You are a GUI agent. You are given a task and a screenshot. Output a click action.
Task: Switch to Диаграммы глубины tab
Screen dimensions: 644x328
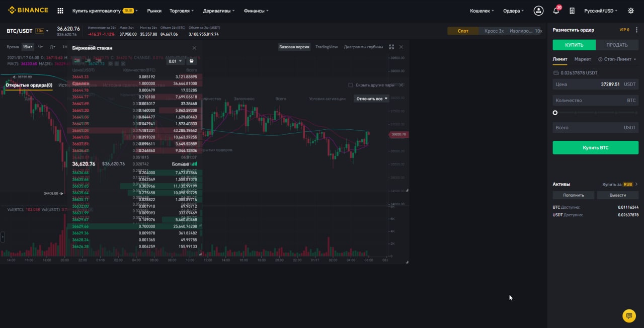click(363, 47)
